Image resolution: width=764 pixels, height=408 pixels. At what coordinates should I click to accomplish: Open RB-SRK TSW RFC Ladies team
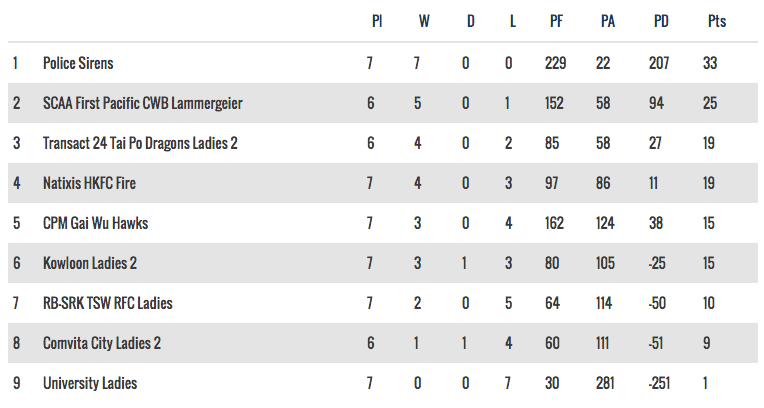(x=107, y=303)
